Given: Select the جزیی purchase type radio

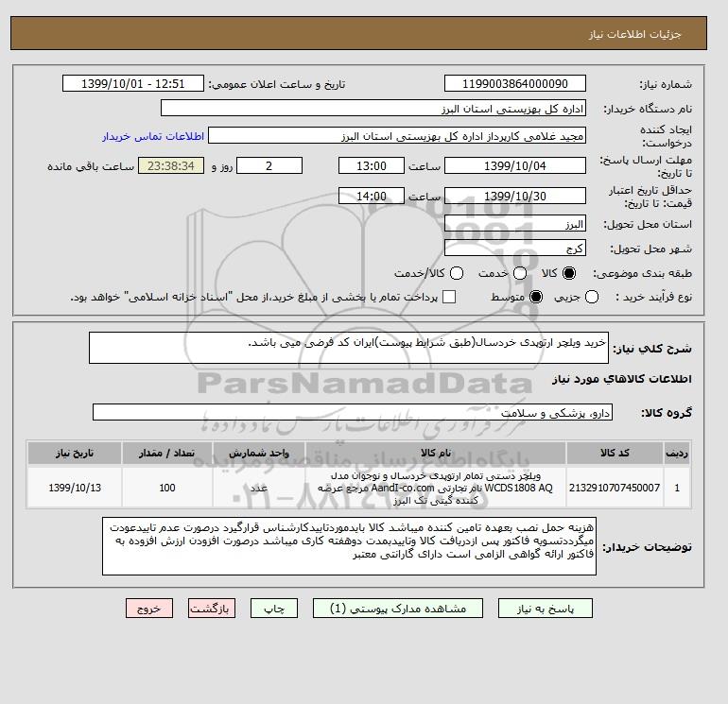Looking at the screenshot, I should [592, 297].
